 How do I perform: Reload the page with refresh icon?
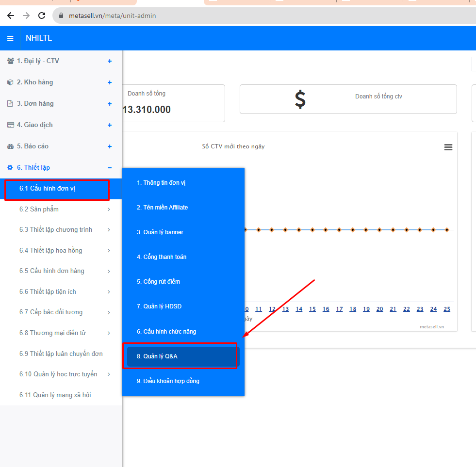click(x=42, y=16)
